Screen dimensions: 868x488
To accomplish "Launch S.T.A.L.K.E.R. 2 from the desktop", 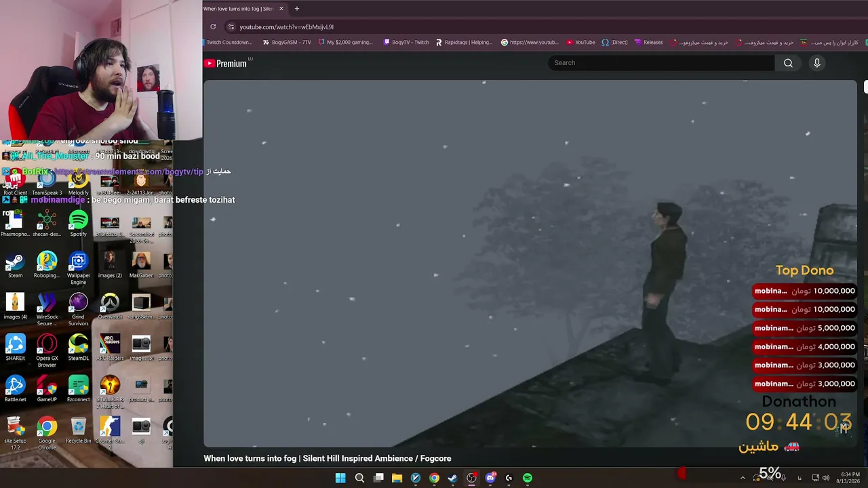I will click(110, 392).
